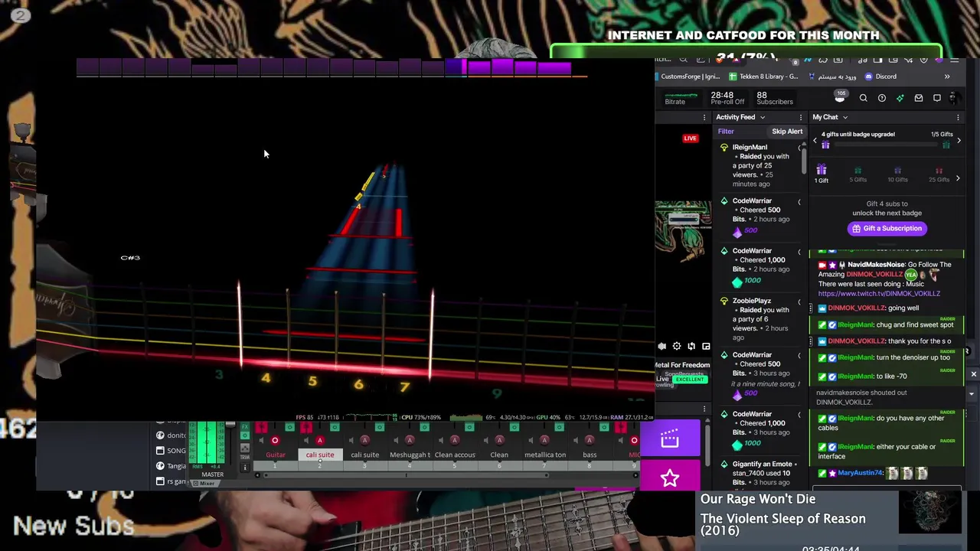
Task: Close the chat notice with X button
Action: click(x=973, y=375)
